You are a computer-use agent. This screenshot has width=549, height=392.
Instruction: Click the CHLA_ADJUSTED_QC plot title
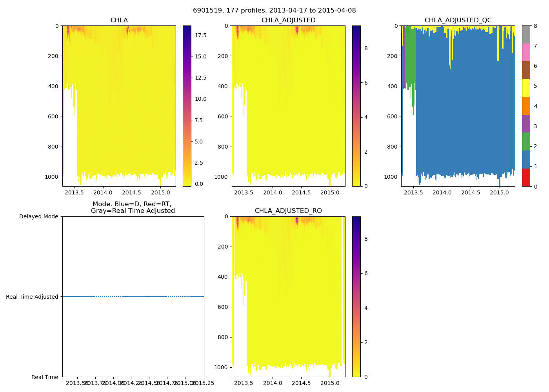tap(458, 20)
